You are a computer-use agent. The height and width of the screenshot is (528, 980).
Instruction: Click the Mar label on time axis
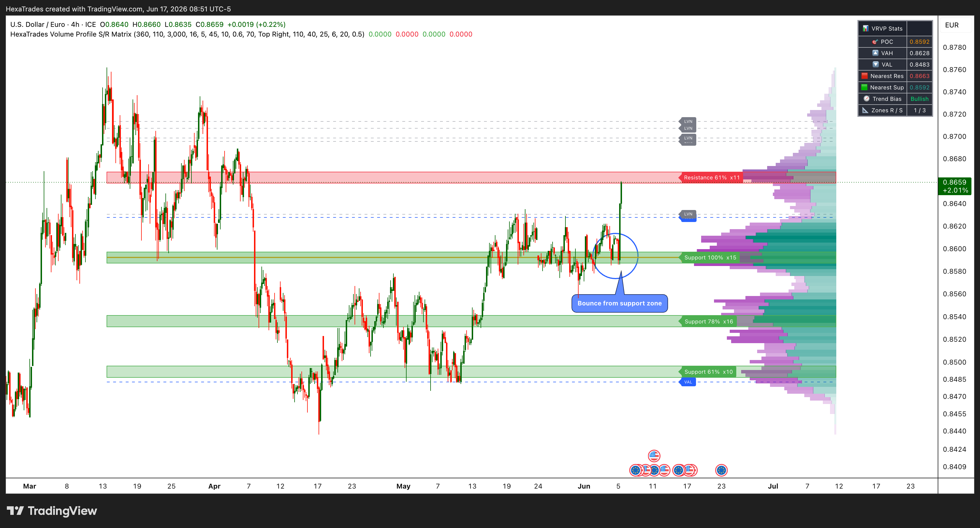click(30, 486)
